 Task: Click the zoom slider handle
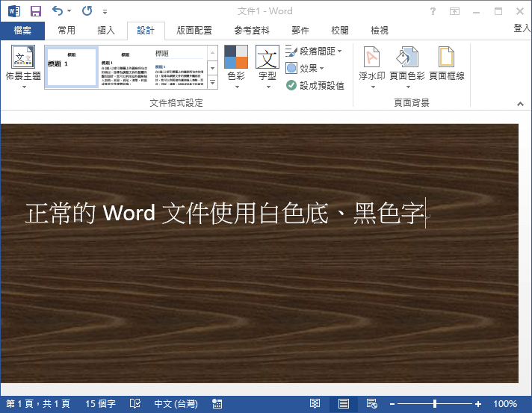[435, 404]
